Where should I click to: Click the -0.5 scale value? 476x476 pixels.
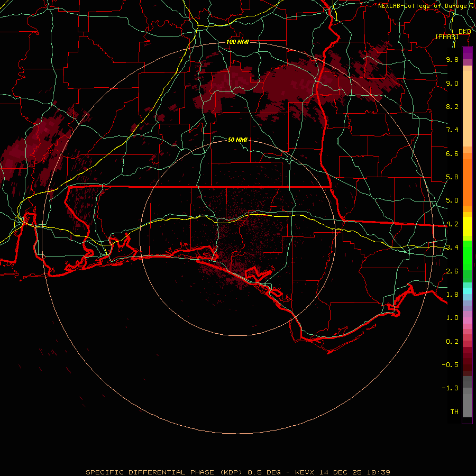coord(450,365)
